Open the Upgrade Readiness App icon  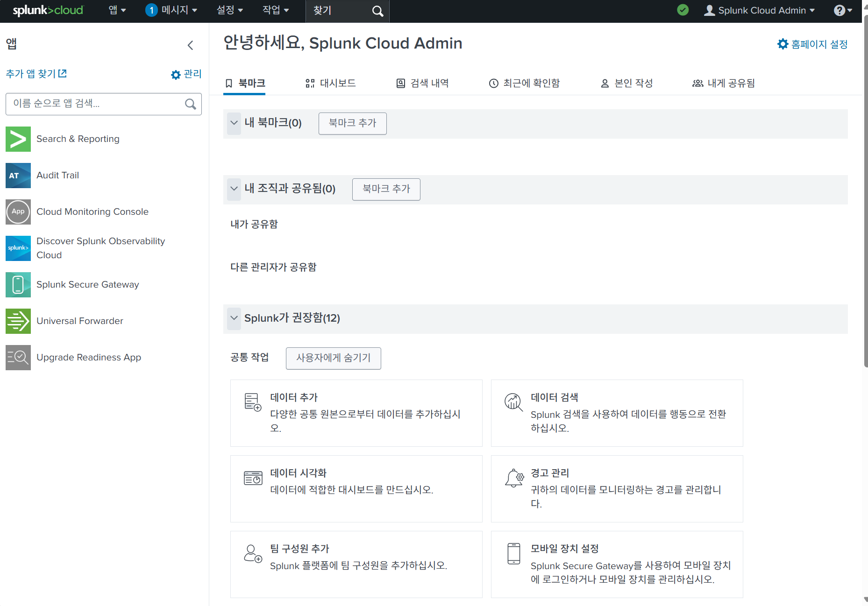(18, 358)
